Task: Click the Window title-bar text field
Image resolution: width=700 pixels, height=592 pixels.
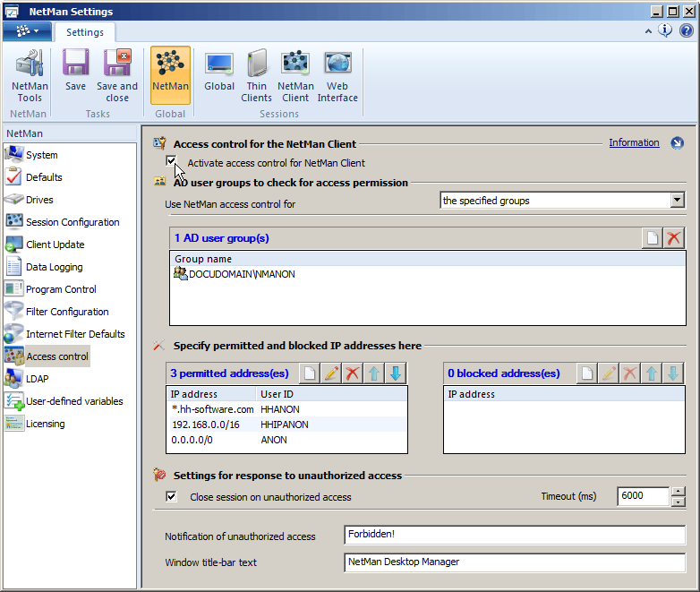Action: 515,562
